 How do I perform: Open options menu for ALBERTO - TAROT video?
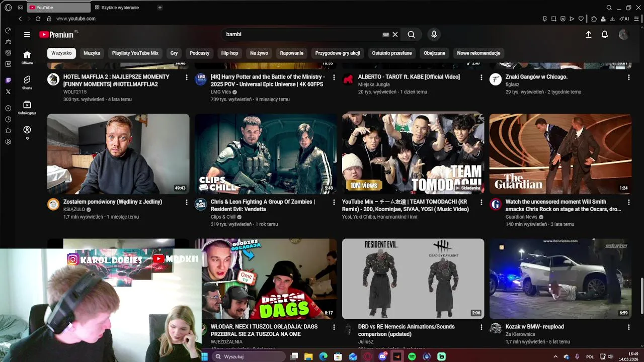click(481, 77)
